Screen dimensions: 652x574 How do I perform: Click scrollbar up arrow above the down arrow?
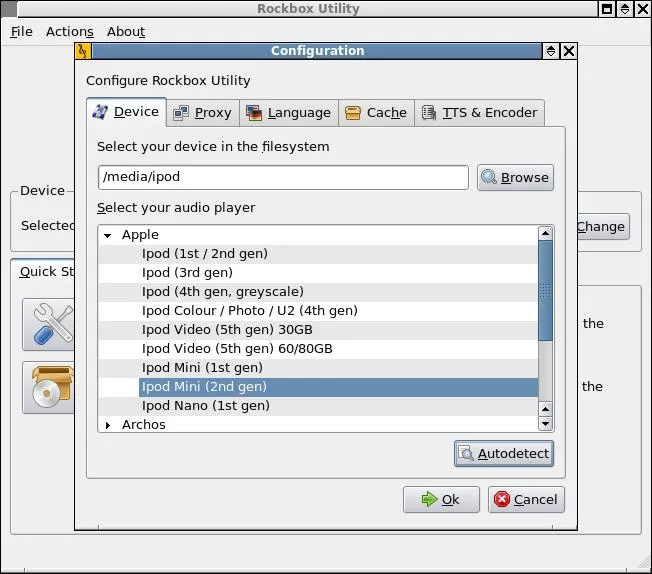pos(545,410)
